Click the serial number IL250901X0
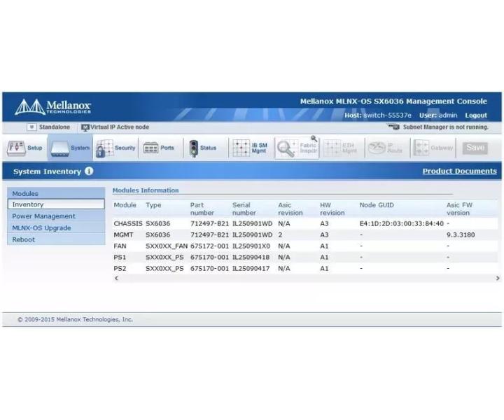The width and height of the screenshot is (504, 420). 251,246
